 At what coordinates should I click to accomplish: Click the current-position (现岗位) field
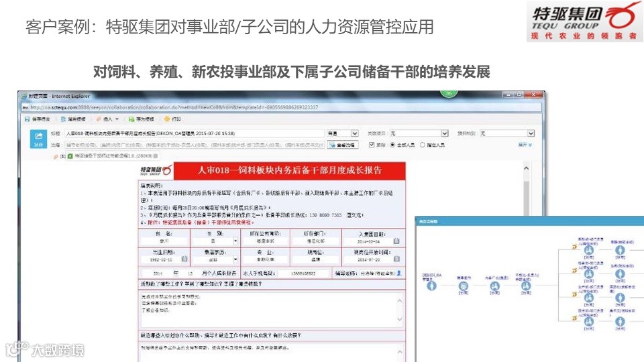click(316, 259)
